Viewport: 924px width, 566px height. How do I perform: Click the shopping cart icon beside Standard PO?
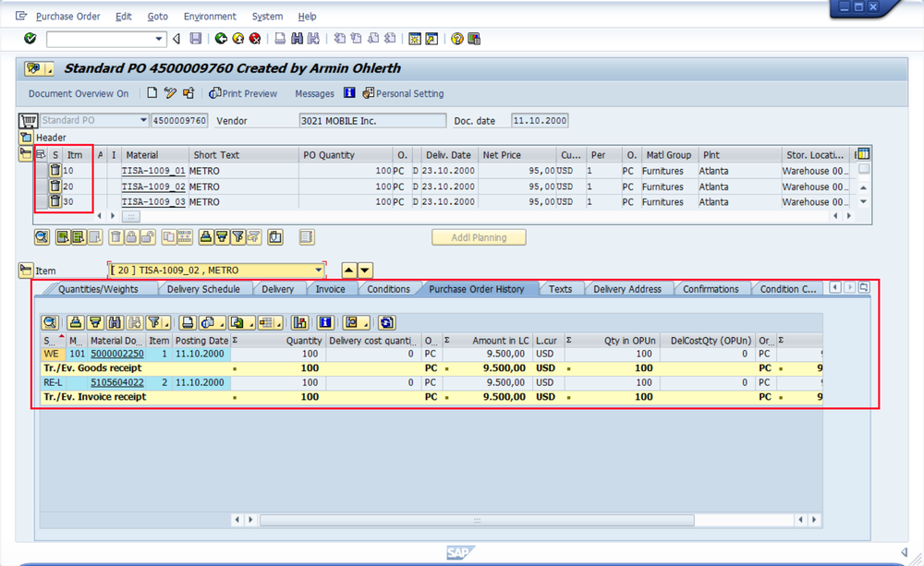tap(28, 121)
